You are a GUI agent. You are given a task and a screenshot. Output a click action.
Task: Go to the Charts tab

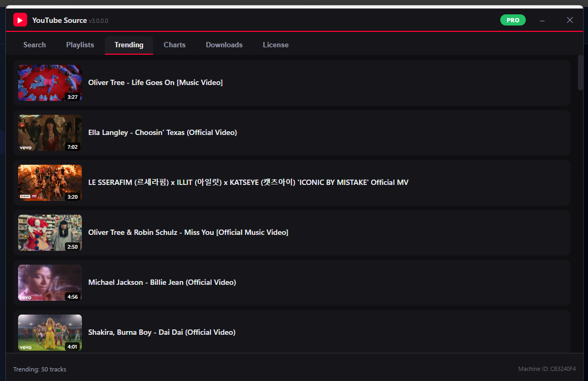pyautogui.click(x=174, y=45)
